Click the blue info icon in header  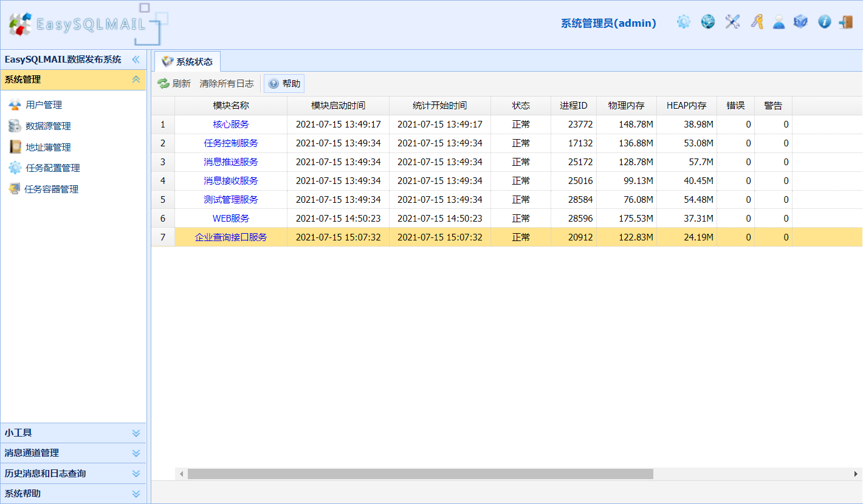(824, 22)
